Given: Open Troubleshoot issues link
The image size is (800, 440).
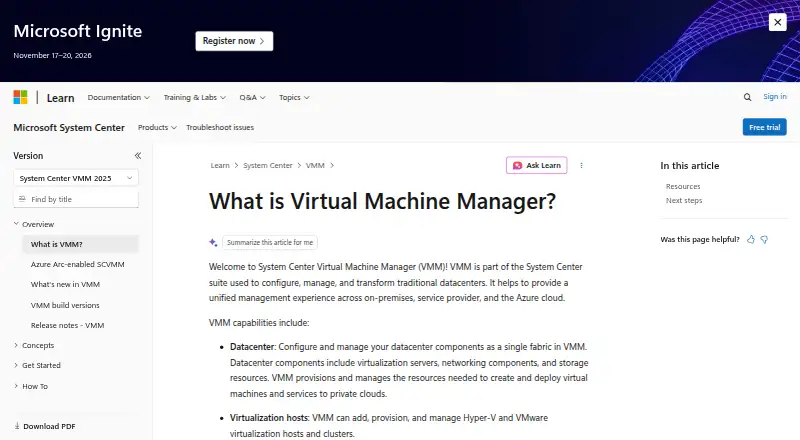Looking at the screenshot, I should tap(220, 128).
